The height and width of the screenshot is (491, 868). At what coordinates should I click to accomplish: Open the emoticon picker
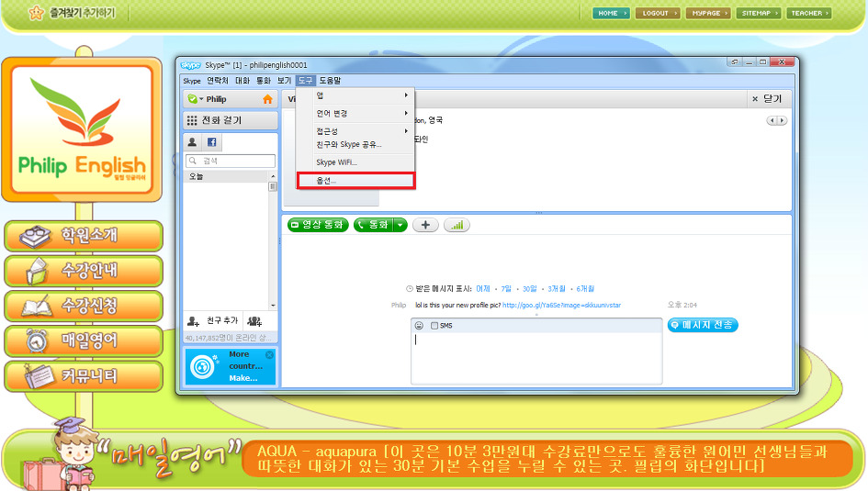[419, 325]
